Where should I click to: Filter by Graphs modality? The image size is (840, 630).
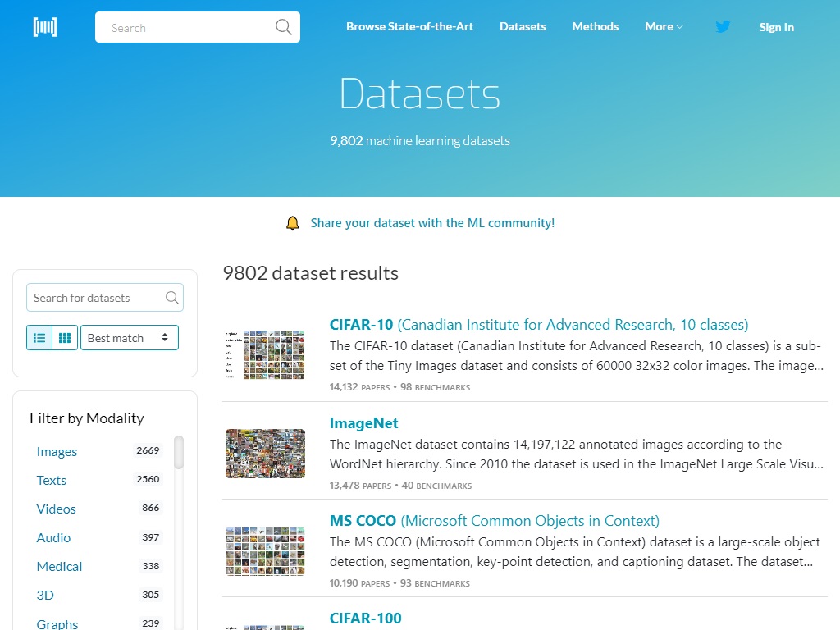[57, 624]
